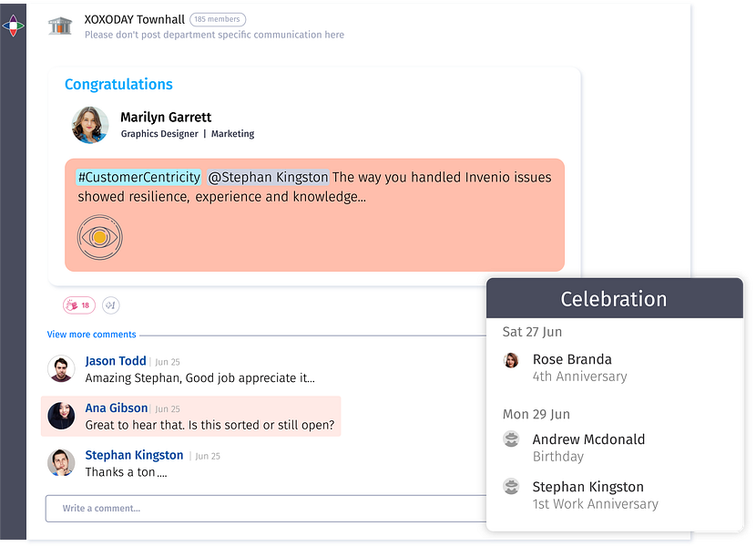Image resolution: width=756 pixels, height=547 pixels.
Task: Click cake icon beside Stephan Kingston anniversary
Action: click(x=511, y=486)
